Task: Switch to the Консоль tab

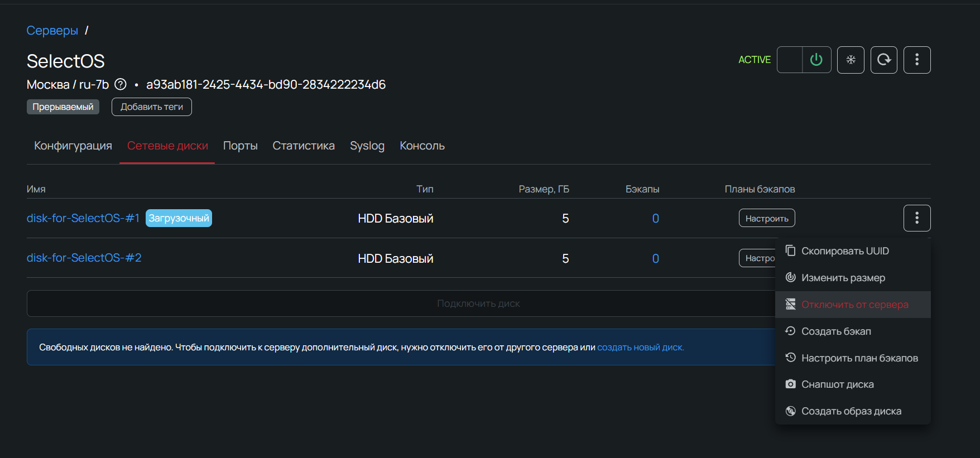Action: [422, 146]
